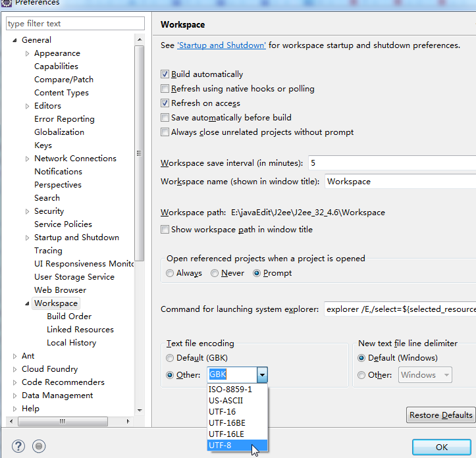Check Always close unrelated projects without prompt
Viewport: 476px width, 458px height.
click(165, 132)
